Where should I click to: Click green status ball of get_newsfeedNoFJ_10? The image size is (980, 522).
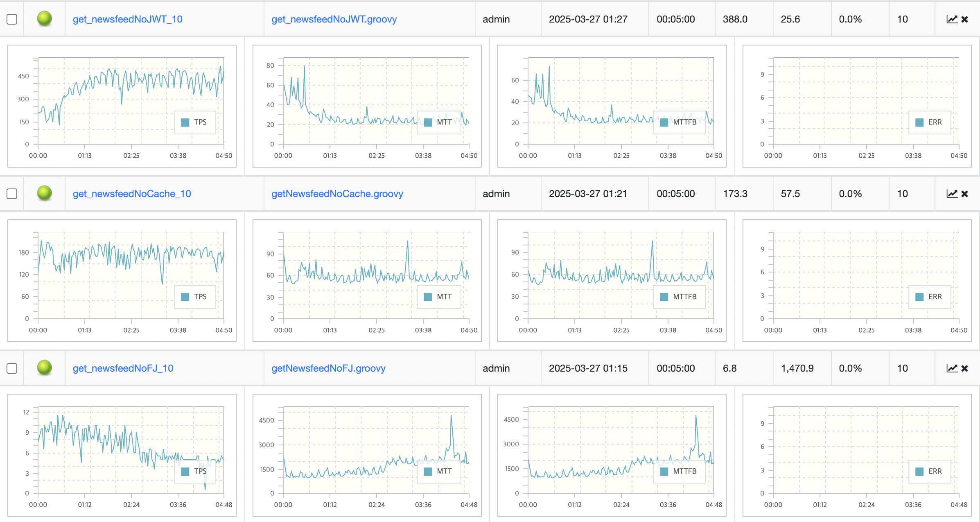point(44,368)
